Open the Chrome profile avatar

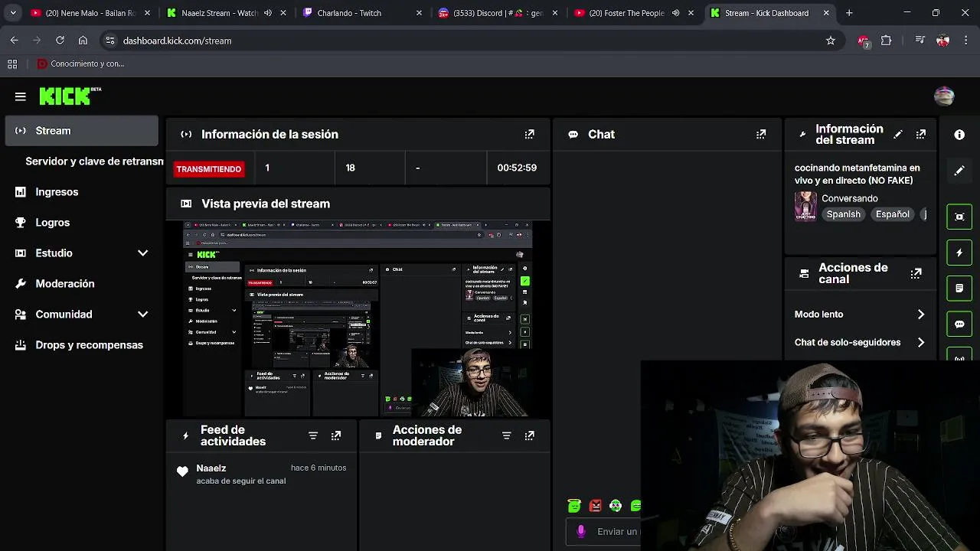point(942,41)
